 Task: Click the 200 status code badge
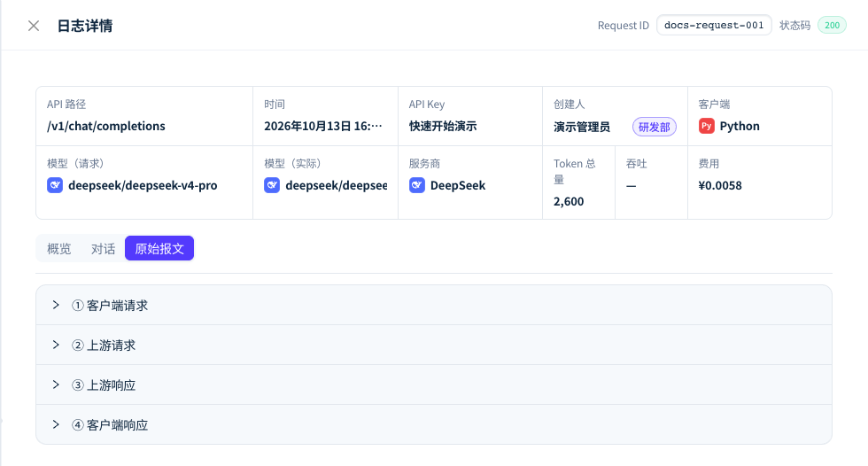(x=832, y=25)
